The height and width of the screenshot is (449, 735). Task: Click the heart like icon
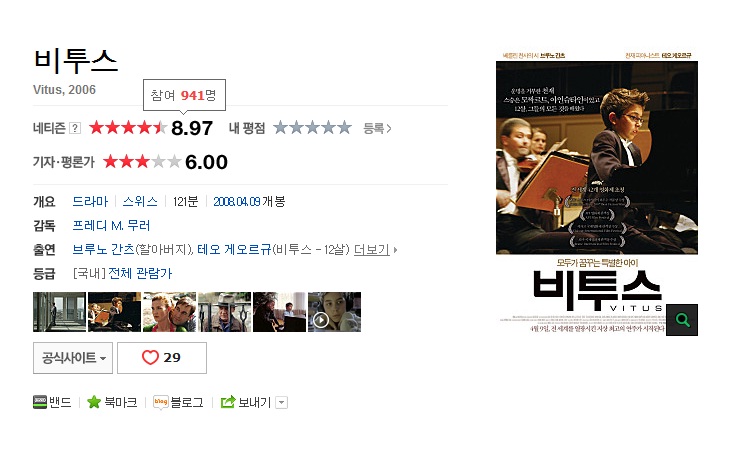[150, 358]
